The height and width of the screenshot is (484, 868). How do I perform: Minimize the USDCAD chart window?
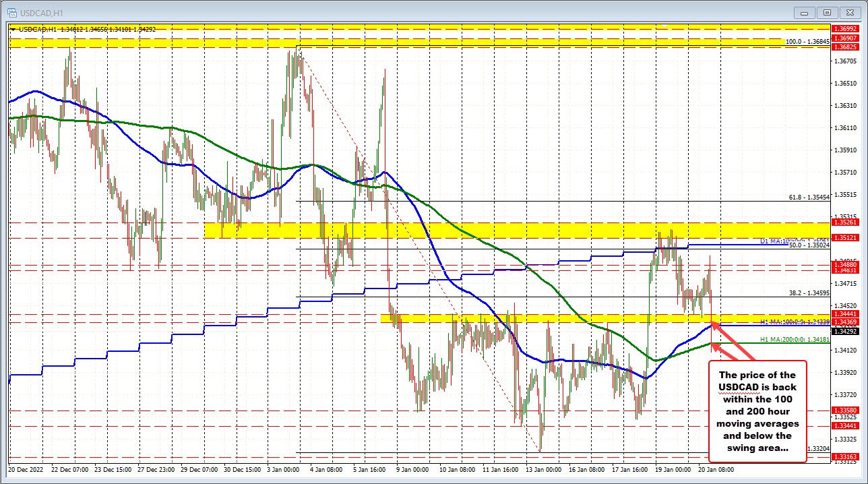point(804,12)
